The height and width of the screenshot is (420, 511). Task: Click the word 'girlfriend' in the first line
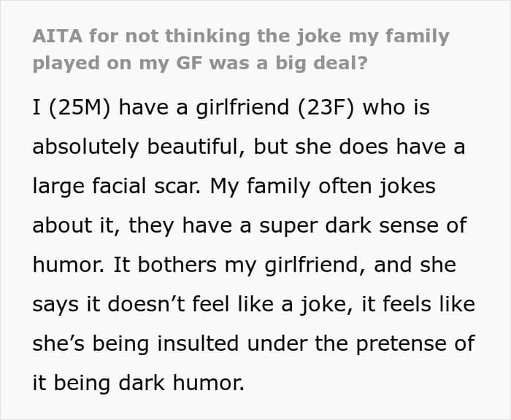click(242, 108)
